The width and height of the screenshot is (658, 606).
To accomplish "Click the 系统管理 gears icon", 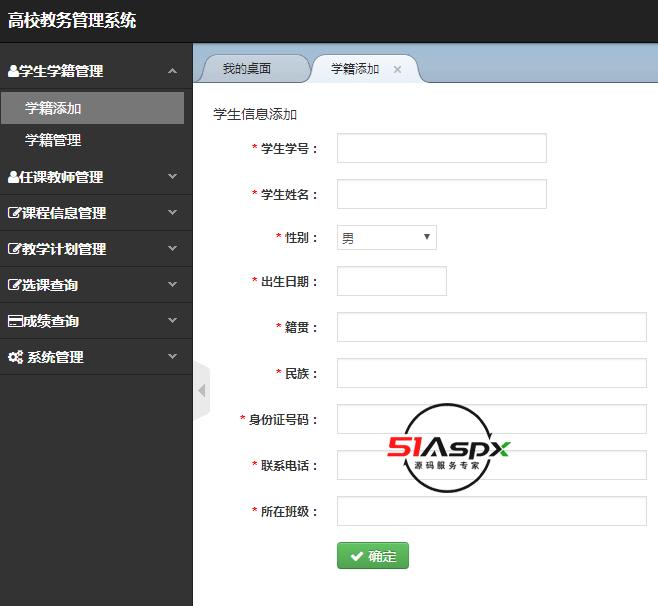I will click(x=16, y=357).
